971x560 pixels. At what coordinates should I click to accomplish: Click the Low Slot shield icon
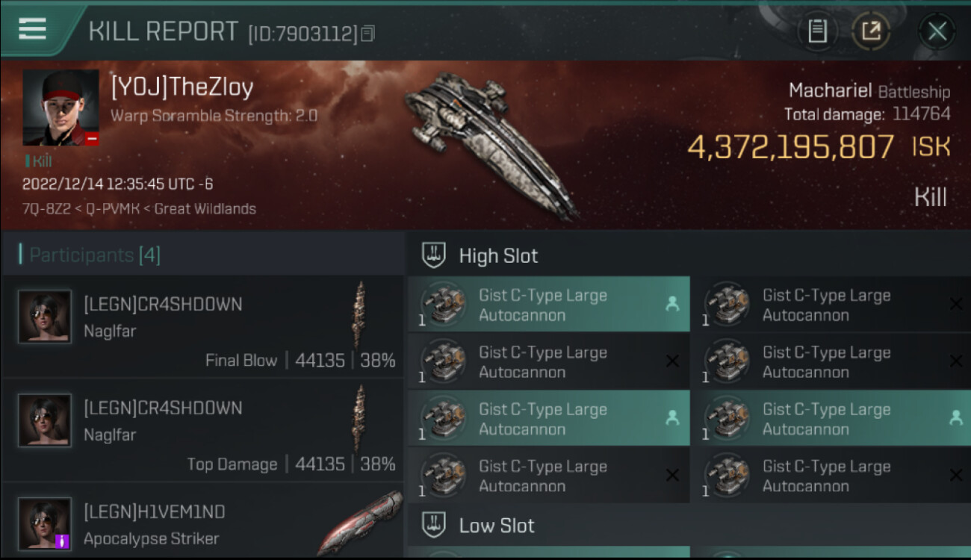434,525
